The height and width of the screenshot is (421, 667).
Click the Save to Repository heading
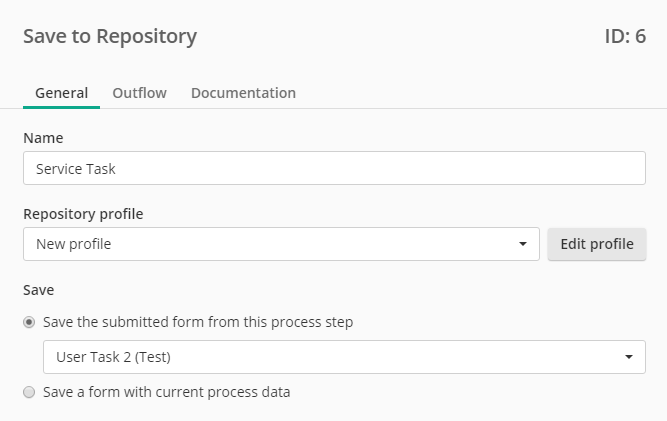pyautogui.click(x=110, y=36)
